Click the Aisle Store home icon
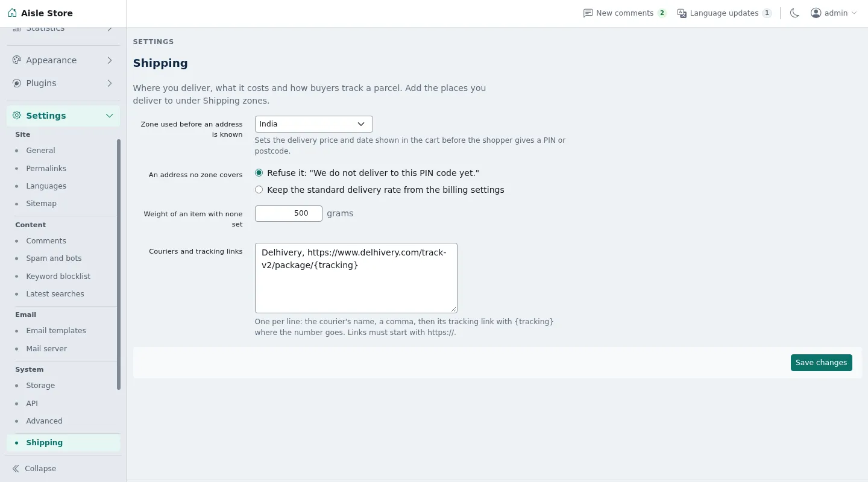Screen dimensions: 868x482 click(12, 13)
